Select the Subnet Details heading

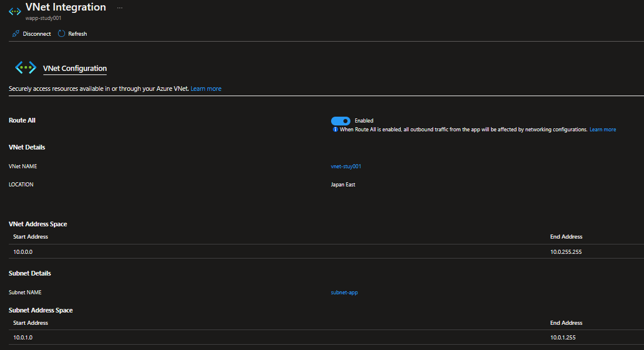tap(29, 273)
